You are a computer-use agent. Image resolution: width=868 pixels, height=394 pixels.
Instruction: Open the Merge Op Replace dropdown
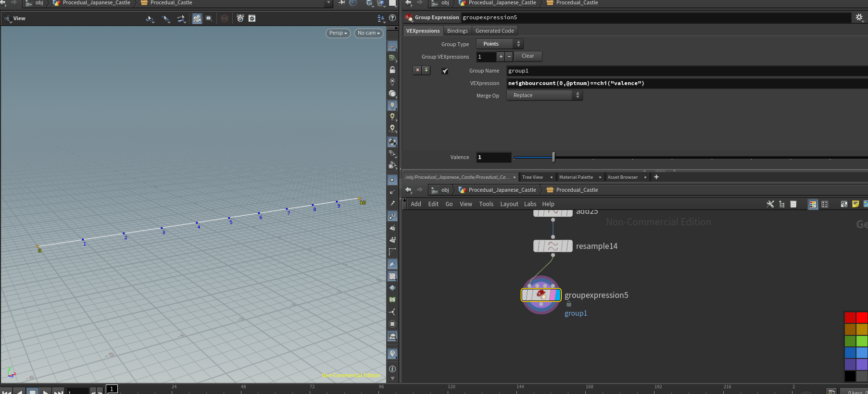(x=544, y=95)
